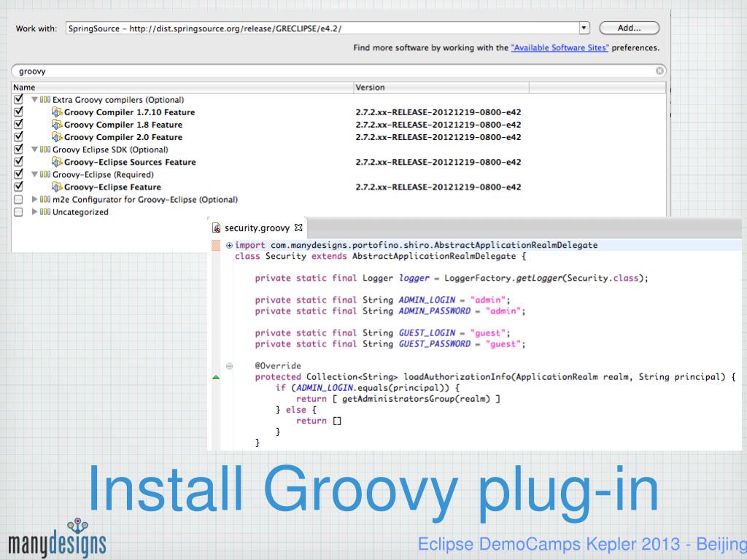Open the Work with site dropdown
747x560 pixels.
pos(584,28)
